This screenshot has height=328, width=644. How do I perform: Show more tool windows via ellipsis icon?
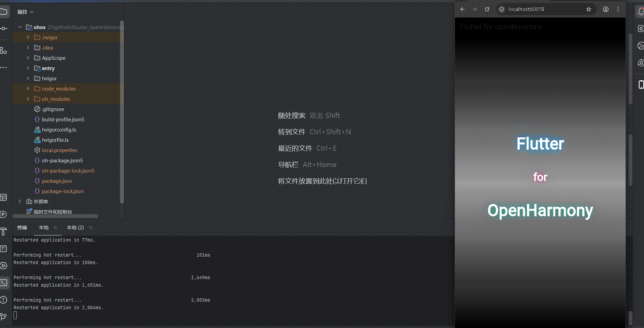[x=3, y=68]
